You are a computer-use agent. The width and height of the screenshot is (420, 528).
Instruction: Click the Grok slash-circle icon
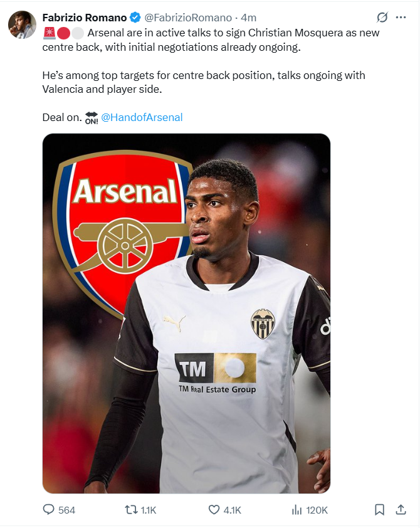pyautogui.click(x=382, y=17)
